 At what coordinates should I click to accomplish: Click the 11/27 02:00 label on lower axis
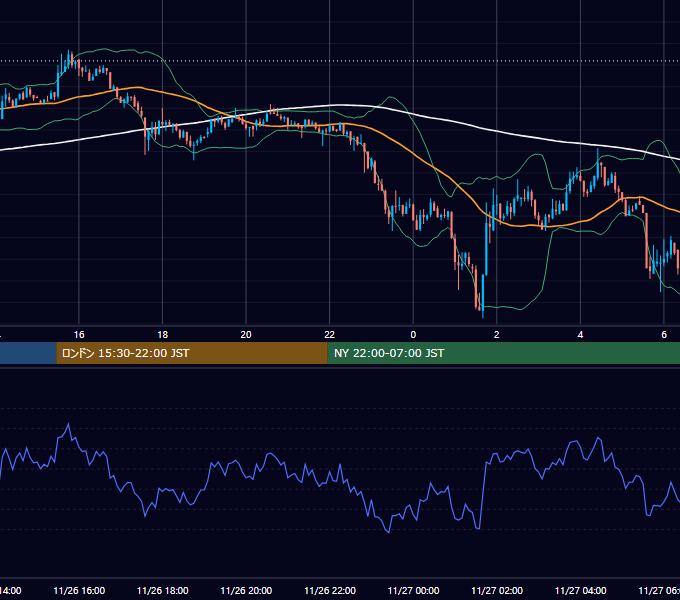tap(497, 590)
